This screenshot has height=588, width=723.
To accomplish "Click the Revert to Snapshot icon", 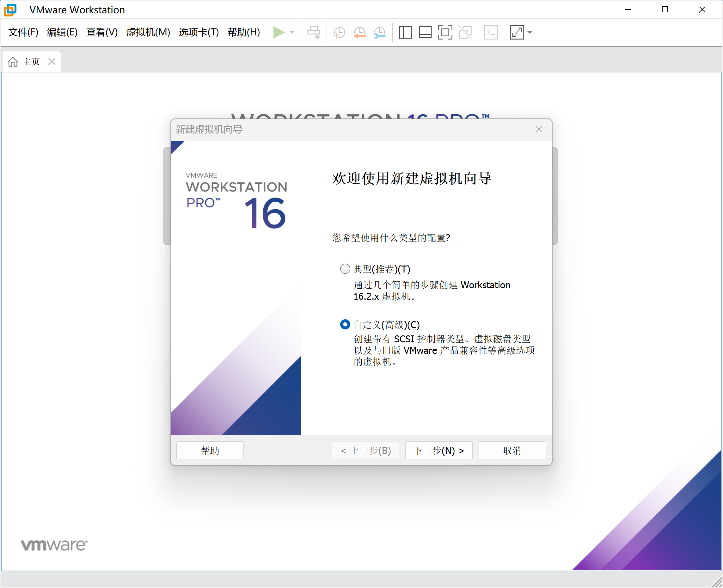I will [360, 33].
